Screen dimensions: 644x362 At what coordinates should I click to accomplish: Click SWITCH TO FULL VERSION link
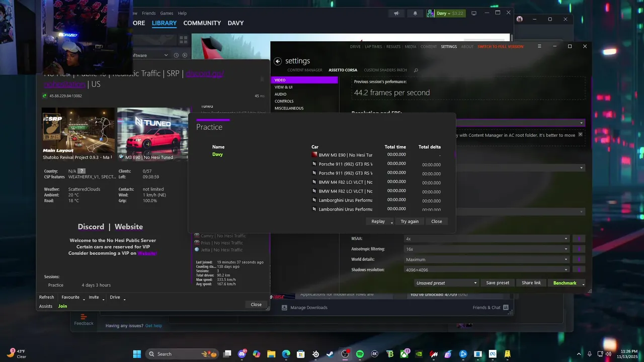point(500,46)
